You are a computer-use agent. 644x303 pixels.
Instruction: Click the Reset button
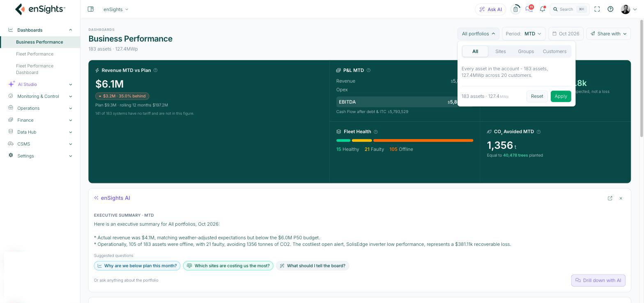(x=537, y=96)
